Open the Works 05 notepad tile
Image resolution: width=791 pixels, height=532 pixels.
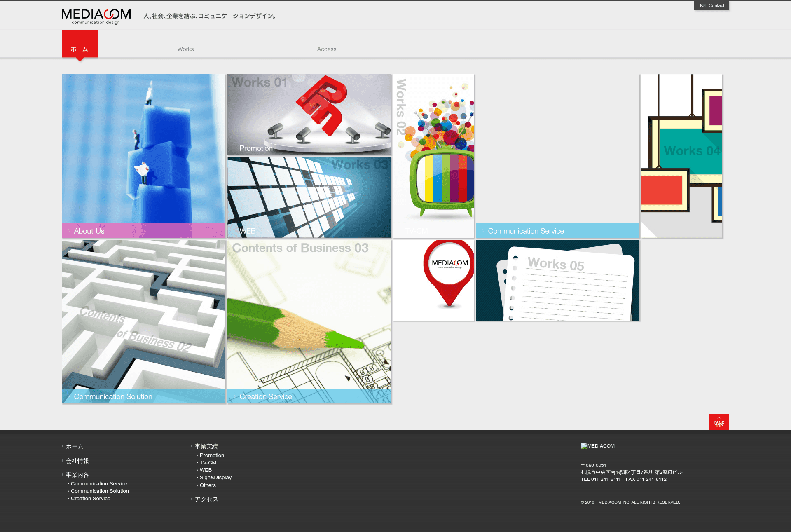[x=557, y=280]
